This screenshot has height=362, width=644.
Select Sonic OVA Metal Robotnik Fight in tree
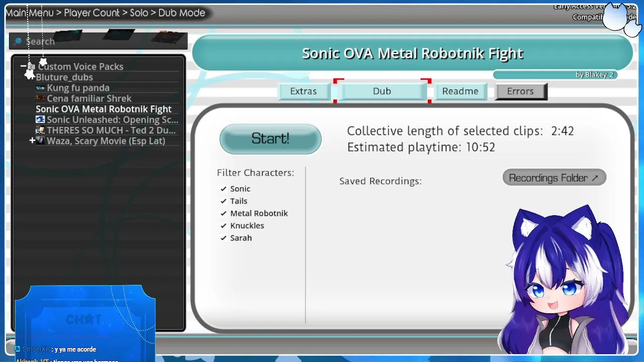(x=104, y=109)
